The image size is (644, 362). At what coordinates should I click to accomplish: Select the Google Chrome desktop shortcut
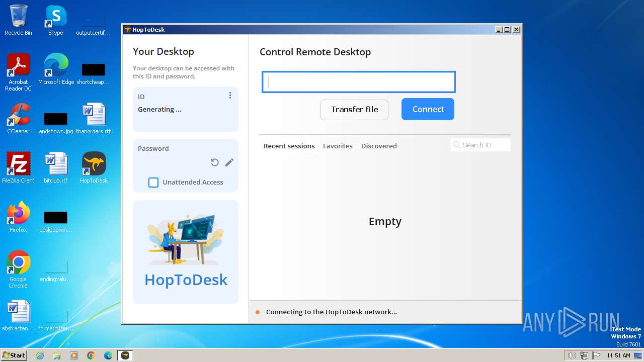pos(18,269)
